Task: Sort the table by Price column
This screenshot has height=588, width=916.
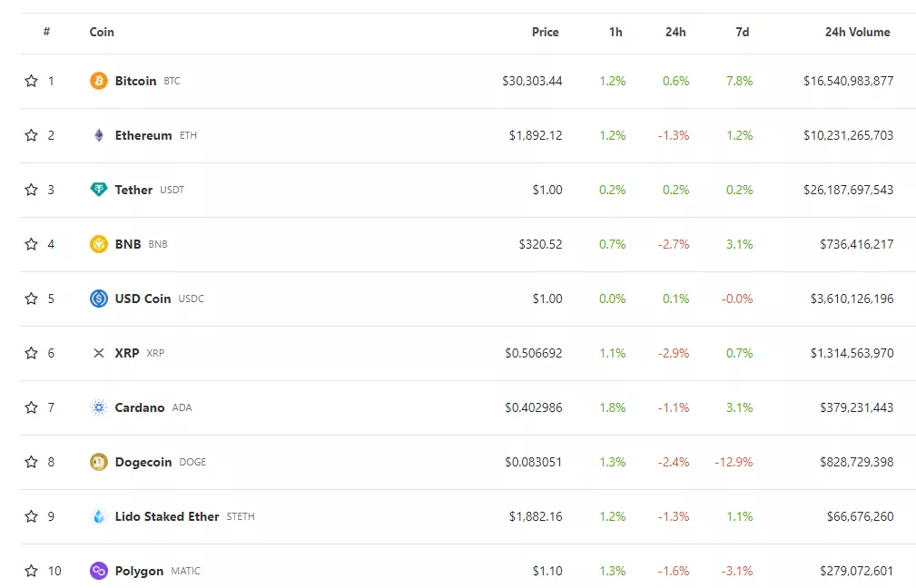Action: pos(545,32)
